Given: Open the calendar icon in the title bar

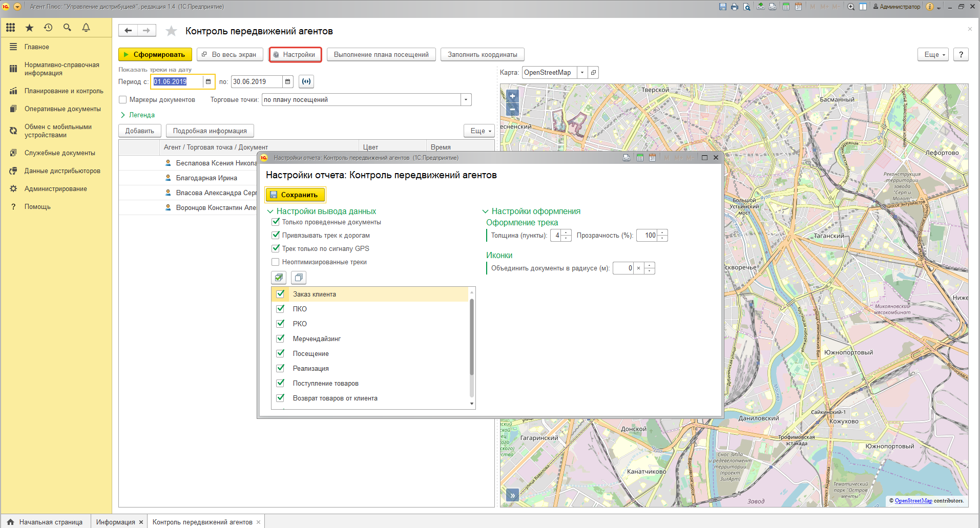Looking at the screenshot, I should click(x=798, y=7).
